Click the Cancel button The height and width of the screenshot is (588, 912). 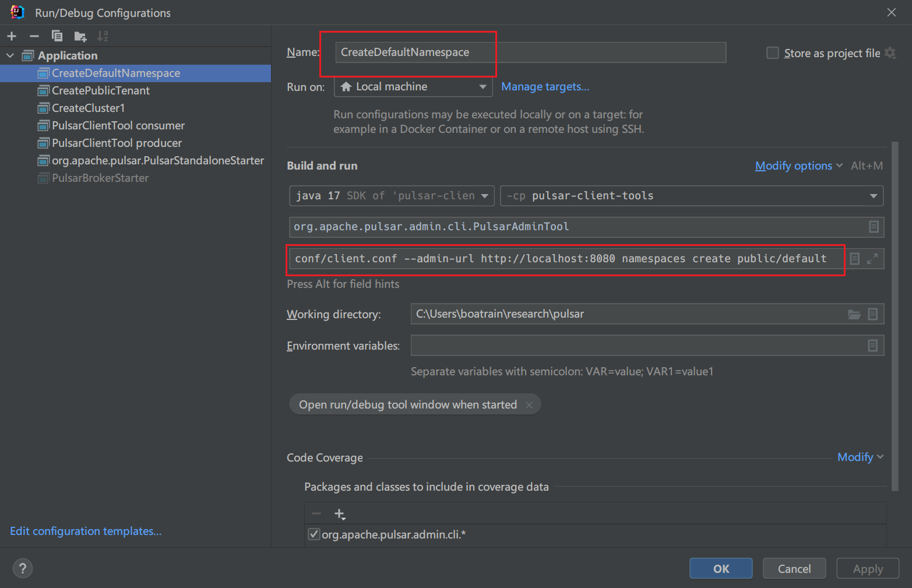click(x=794, y=569)
